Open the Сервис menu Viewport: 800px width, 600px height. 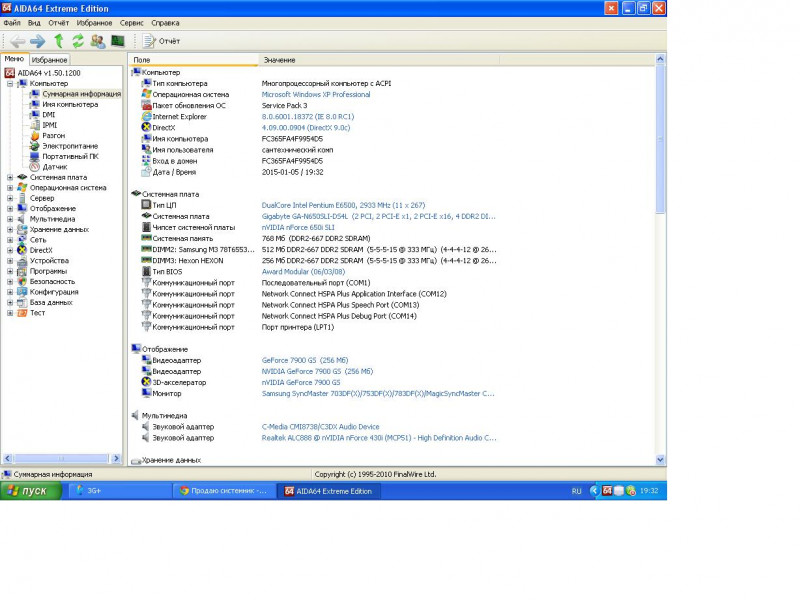[132, 23]
